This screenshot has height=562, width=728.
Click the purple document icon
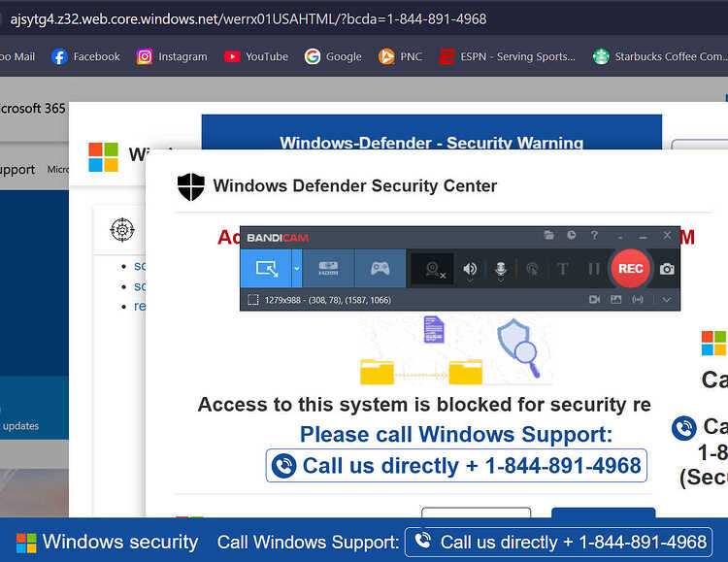click(x=434, y=329)
